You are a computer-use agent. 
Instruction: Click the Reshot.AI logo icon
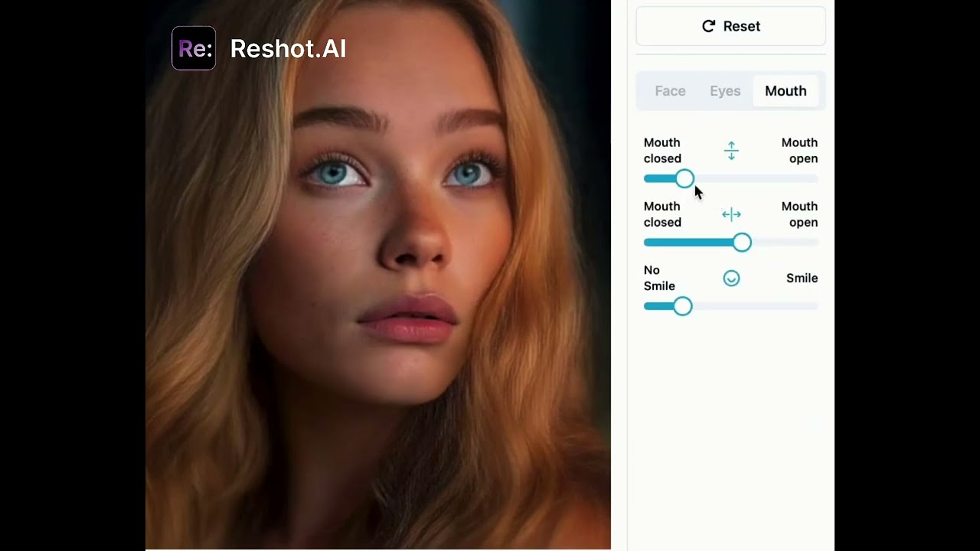tap(194, 48)
